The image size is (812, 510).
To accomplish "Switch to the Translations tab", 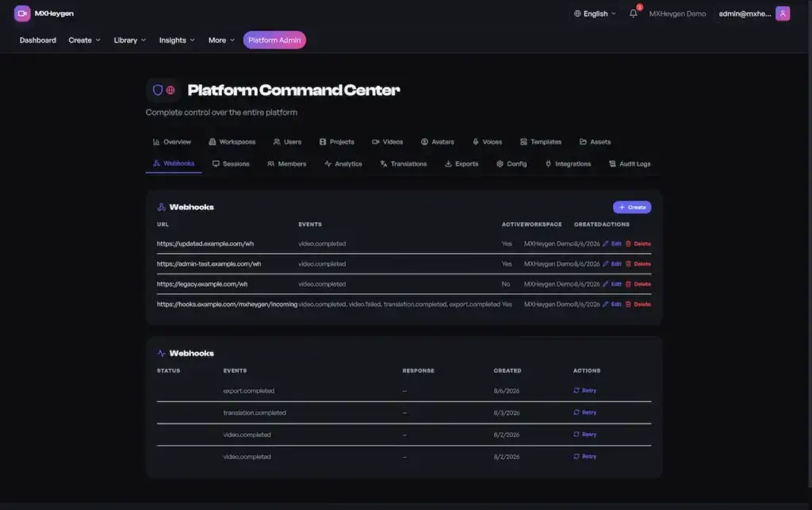I will 404,163.
